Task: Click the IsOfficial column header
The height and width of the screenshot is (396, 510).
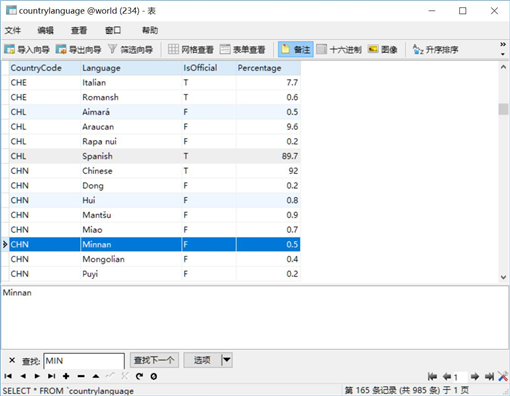Action: tap(209, 68)
